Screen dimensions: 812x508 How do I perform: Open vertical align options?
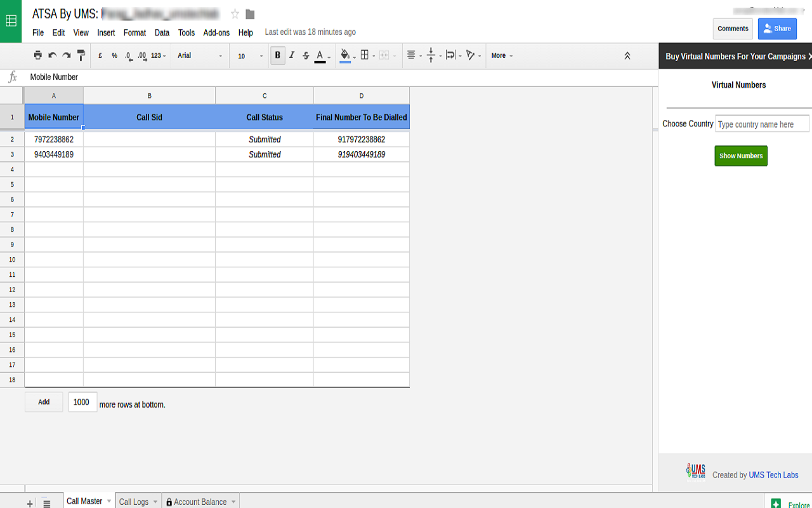pyautogui.click(x=433, y=55)
